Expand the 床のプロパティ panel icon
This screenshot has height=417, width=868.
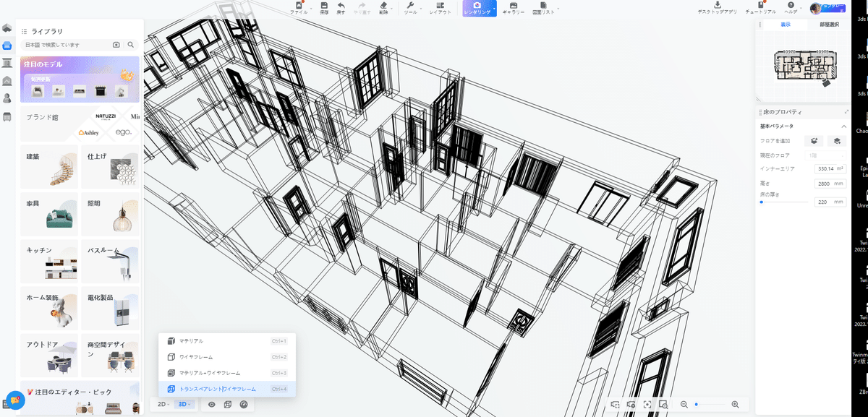pos(846,112)
